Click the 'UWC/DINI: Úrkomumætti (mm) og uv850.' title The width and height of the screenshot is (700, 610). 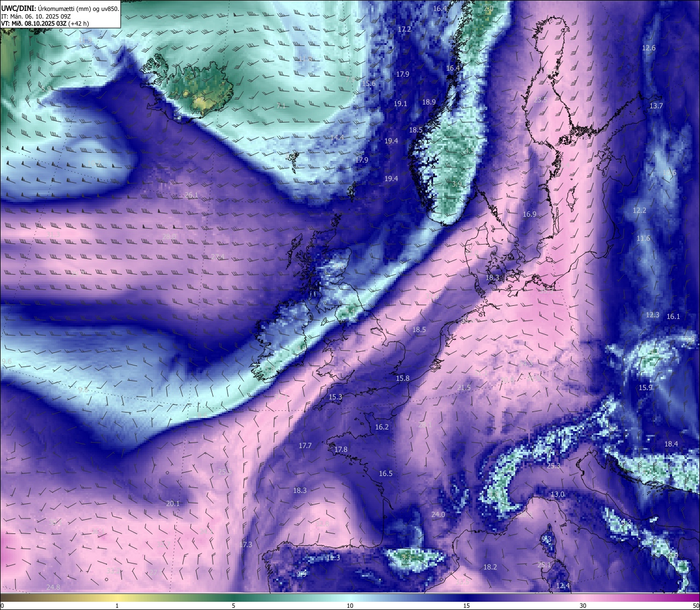60,8
